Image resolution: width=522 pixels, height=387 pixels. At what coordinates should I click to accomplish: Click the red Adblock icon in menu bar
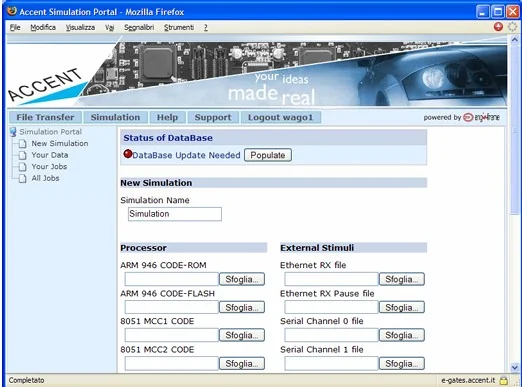tap(498, 27)
